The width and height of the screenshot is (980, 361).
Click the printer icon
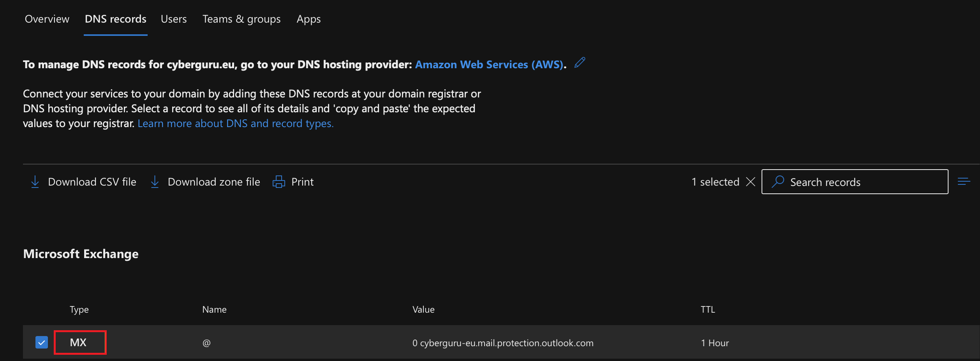(x=279, y=182)
